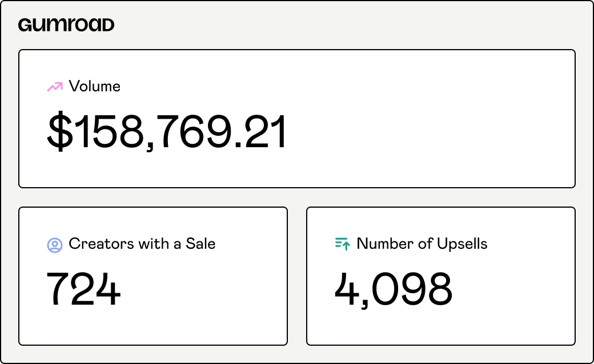594x364 pixels.
Task: Click the "Creators with a Sale" label
Action: pyautogui.click(x=142, y=244)
